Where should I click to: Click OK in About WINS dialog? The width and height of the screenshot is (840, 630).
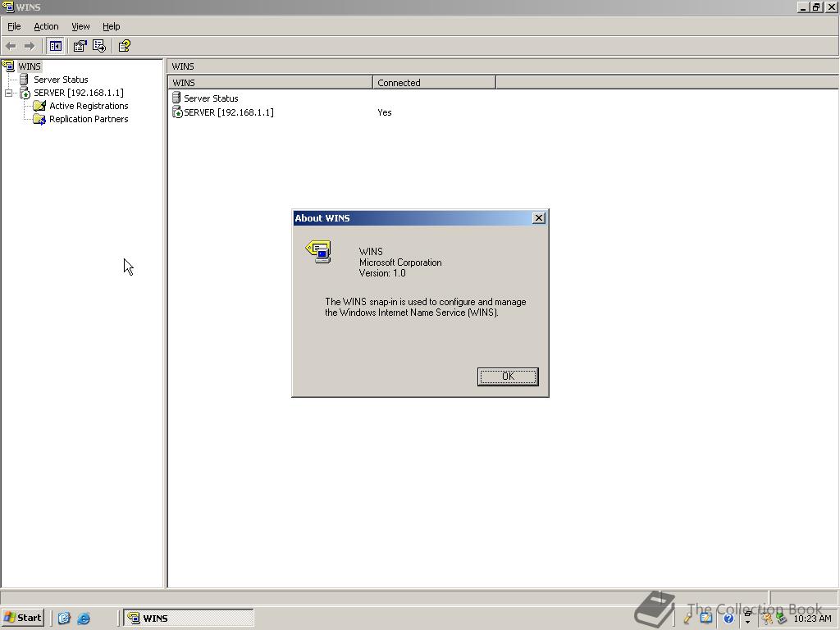pyautogui.click(x=508, y=377)
